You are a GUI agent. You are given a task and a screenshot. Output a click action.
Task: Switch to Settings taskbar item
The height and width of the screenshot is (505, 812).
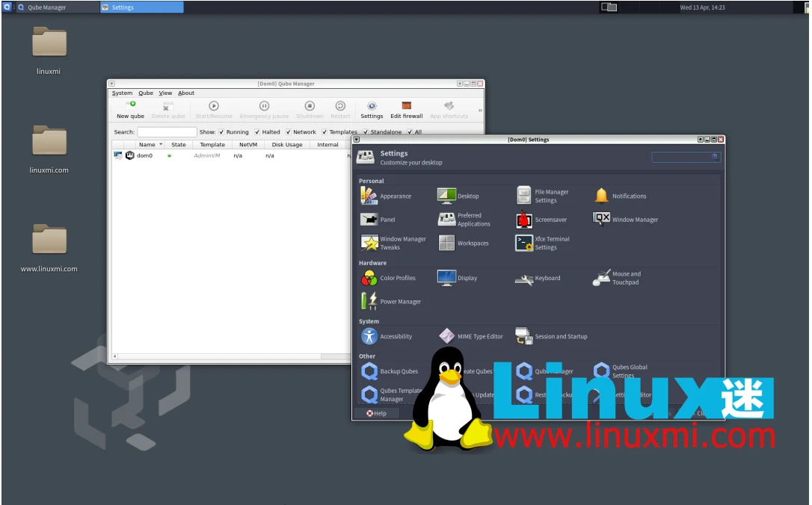[142, 7]
